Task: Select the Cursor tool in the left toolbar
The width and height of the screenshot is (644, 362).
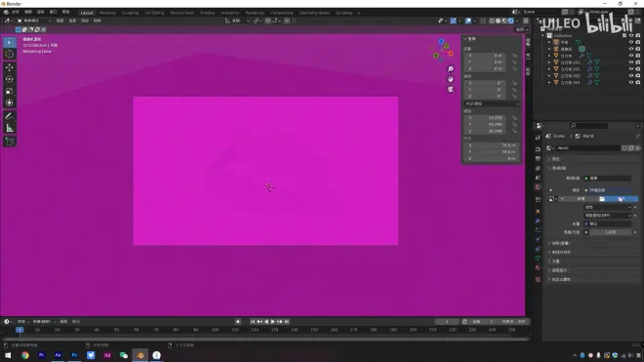Action: point(10,55)
